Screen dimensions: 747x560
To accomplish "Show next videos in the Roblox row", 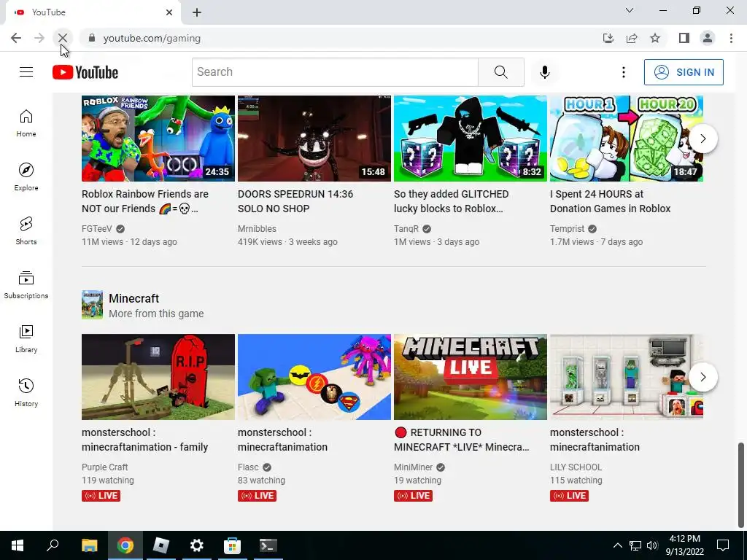I will [x=703, y=139].
